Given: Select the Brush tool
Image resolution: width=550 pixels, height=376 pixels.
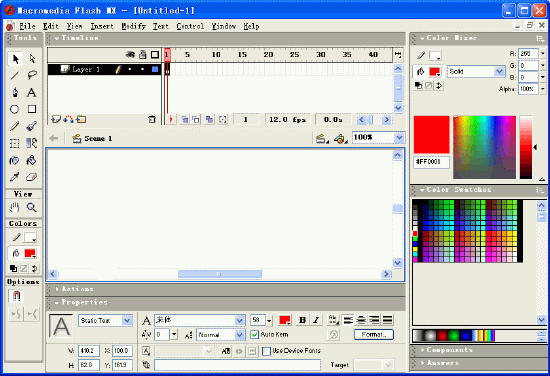Looking at the screenshot, I should pyautogui.click(x=32, y=126).
